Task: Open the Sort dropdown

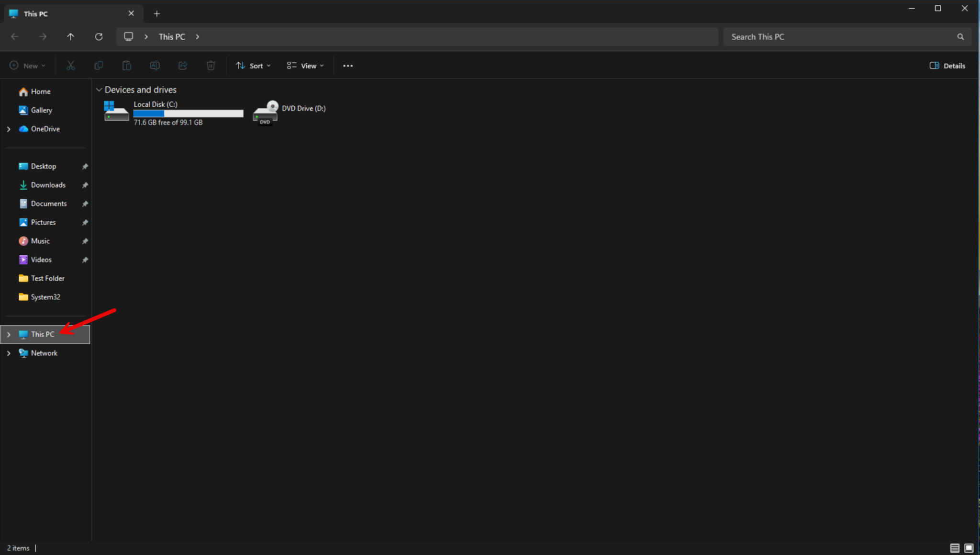Action: coord(254,66)
